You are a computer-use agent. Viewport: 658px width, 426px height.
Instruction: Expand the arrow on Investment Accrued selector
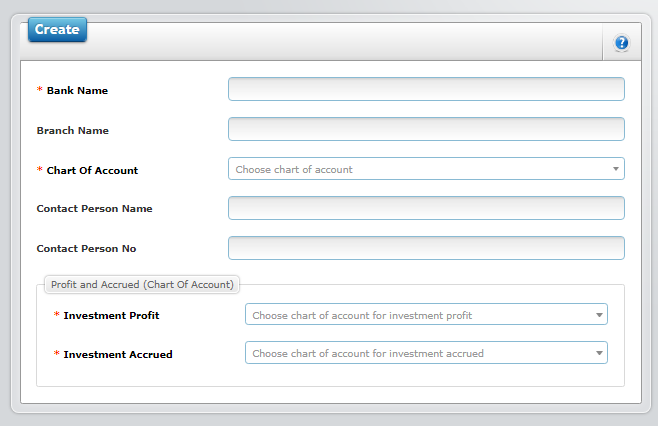599,353
